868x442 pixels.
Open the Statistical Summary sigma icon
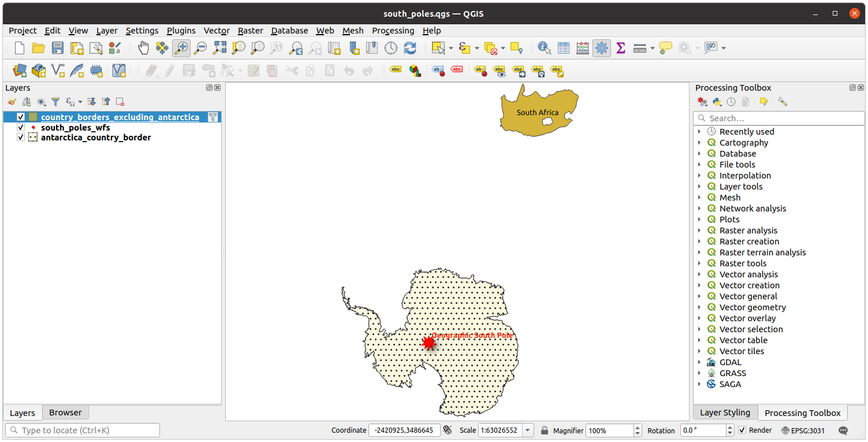click(x=621, y=48)
